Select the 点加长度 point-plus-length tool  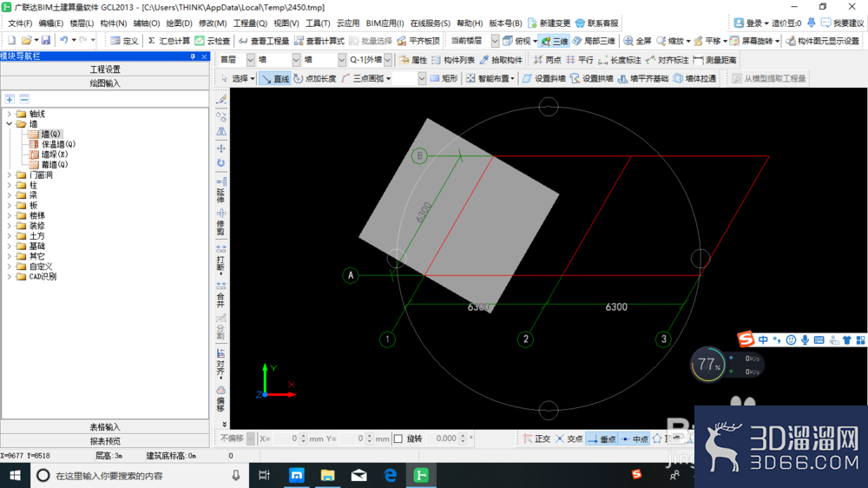click(x=314, y=79)
